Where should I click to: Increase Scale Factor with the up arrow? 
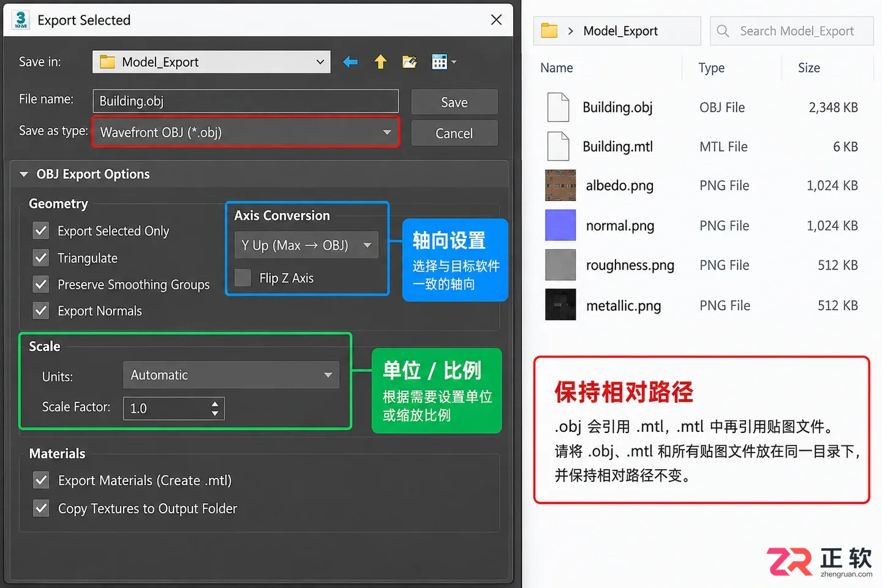[x=215, y=404]
